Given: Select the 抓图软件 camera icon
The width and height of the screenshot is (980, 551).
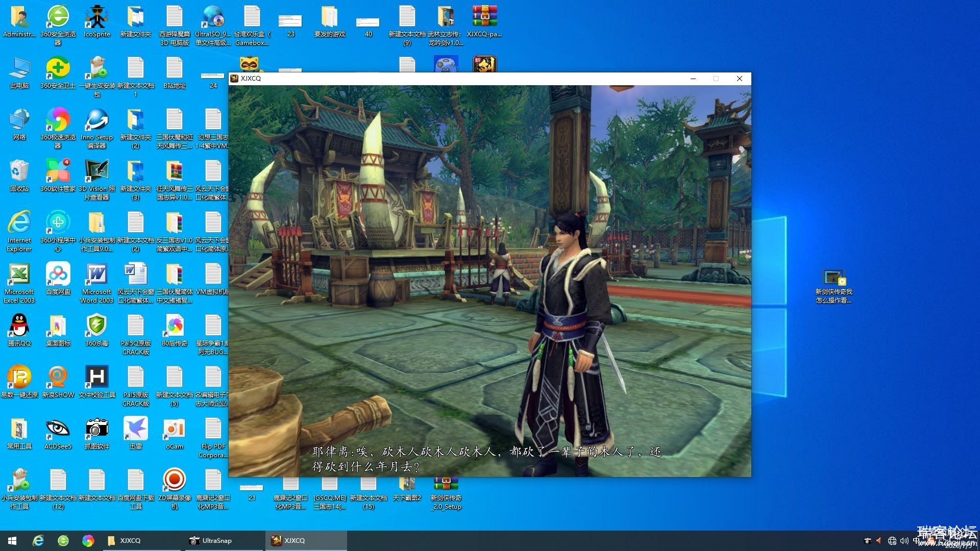Looking at the screenshot, I should (97, 434).
